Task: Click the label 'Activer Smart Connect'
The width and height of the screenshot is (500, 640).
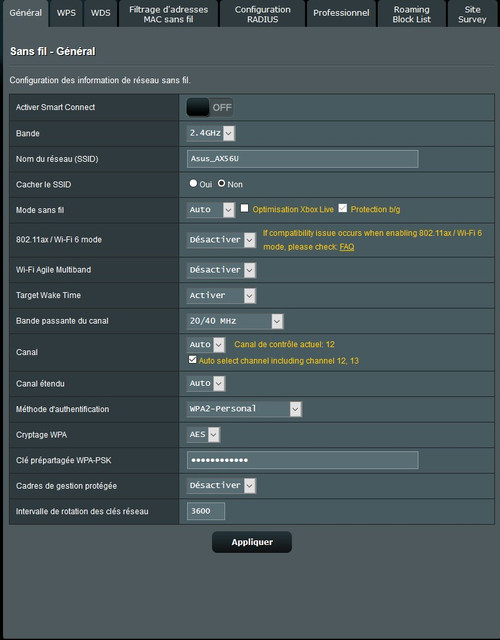Action: [x=56, y=107]
